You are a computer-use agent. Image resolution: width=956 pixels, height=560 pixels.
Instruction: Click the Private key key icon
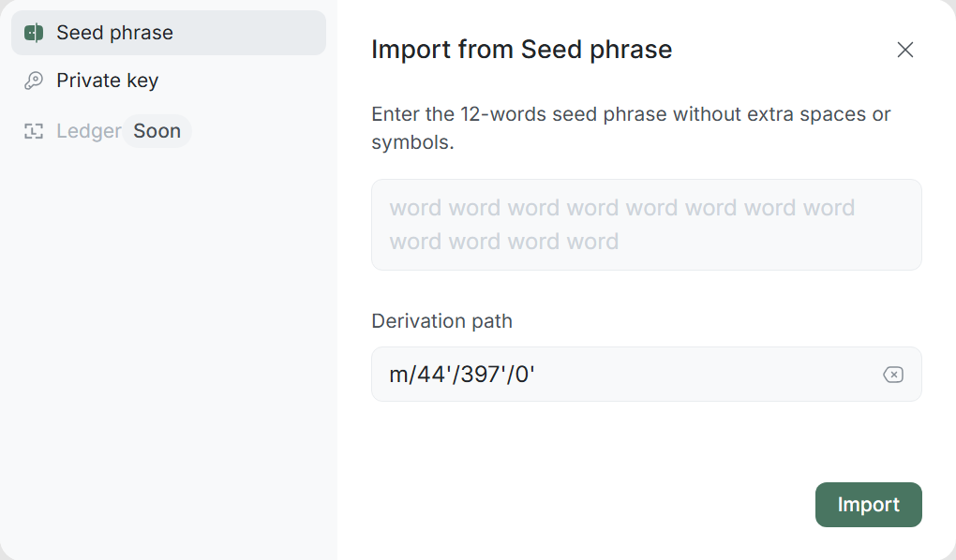34,81
